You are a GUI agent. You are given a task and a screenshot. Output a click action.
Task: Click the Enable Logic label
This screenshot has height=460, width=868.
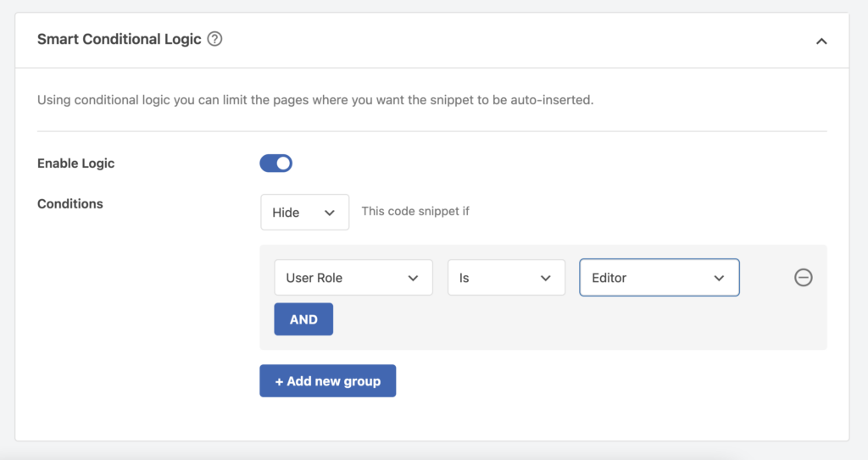click(x=75, y=163)
